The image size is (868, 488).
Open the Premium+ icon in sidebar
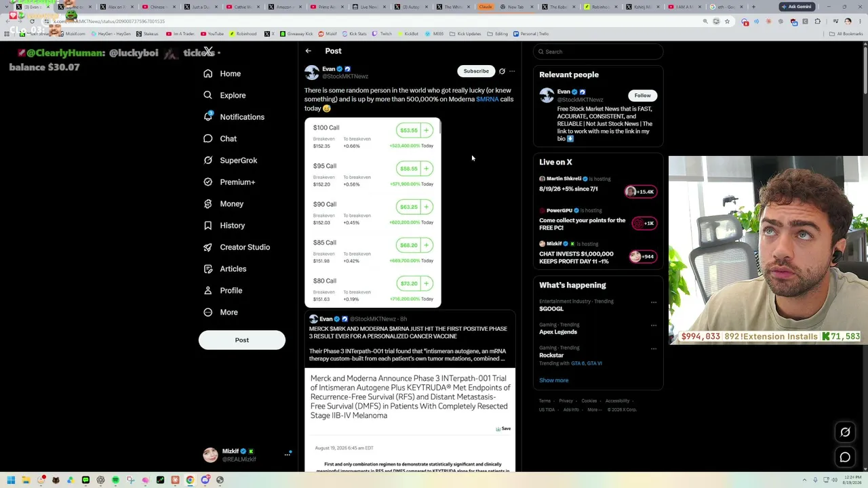tap(208, 182)
